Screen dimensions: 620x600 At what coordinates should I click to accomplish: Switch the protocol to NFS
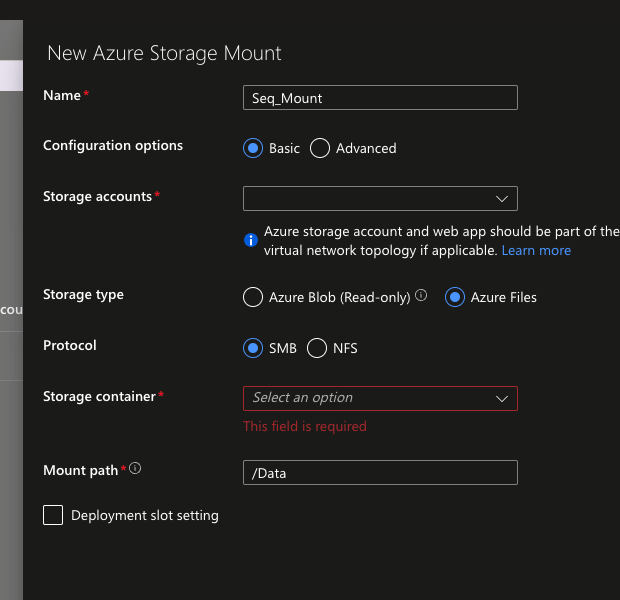pyautogui.click(x=317, y=348)
